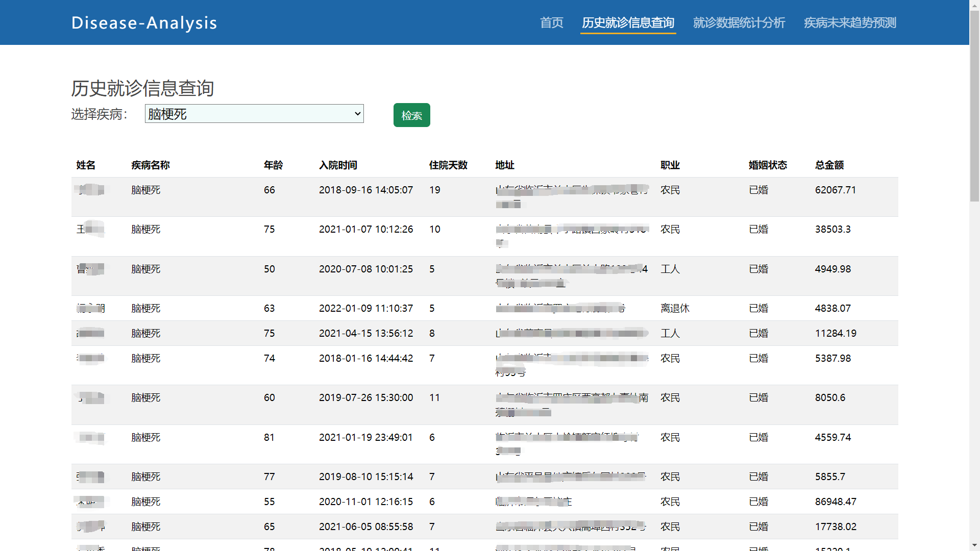Click the amount 4949.98
This screenshot has width=980, height=551.
click(x=833, y=269)
